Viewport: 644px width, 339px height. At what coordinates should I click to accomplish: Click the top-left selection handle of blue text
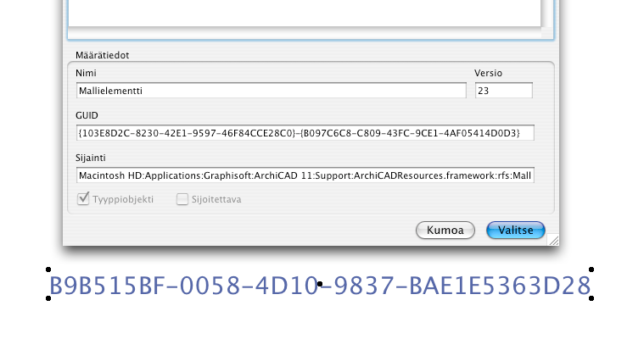click(48, 270)
